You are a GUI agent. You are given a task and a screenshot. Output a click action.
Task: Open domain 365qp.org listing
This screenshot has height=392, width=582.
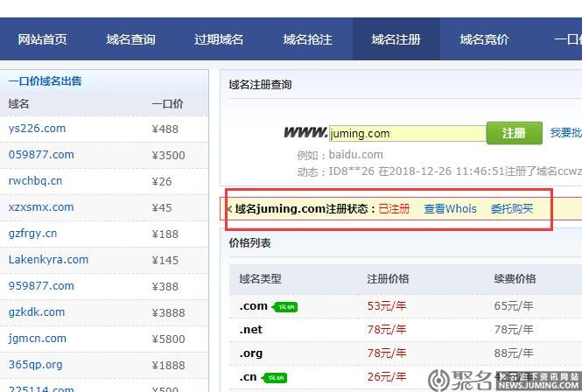pyautogui.click(x=35, y=365)
